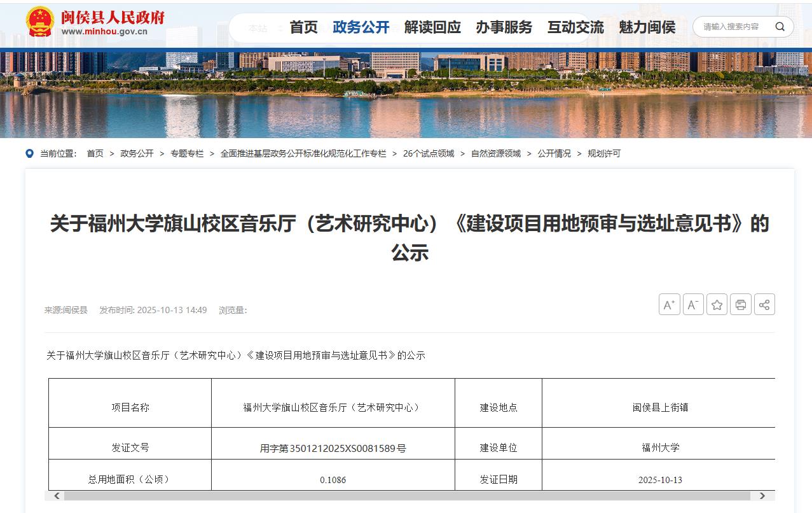Open 互动交流 navigation item
The image size is (812, 513).
tap(575, 27)
